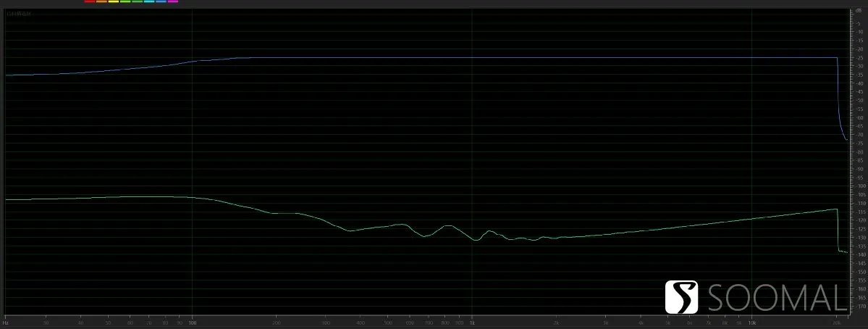Click the 20k frequency axis label

click(836, 322)
